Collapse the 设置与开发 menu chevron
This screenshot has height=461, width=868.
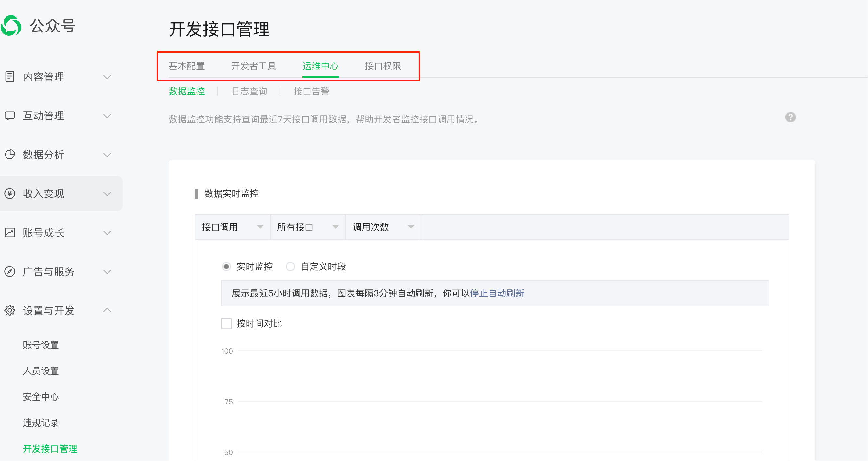tap(107, 310)
